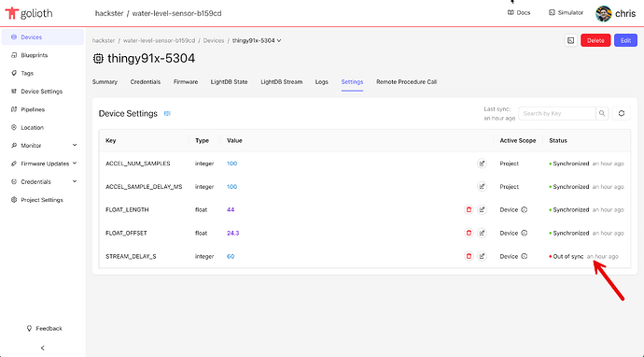Show info for FLOAT_LENGTH Device scope
Image resolution: width=644 pixels, height=357 pixels.
pyautogui.click(x=525, y=209)
